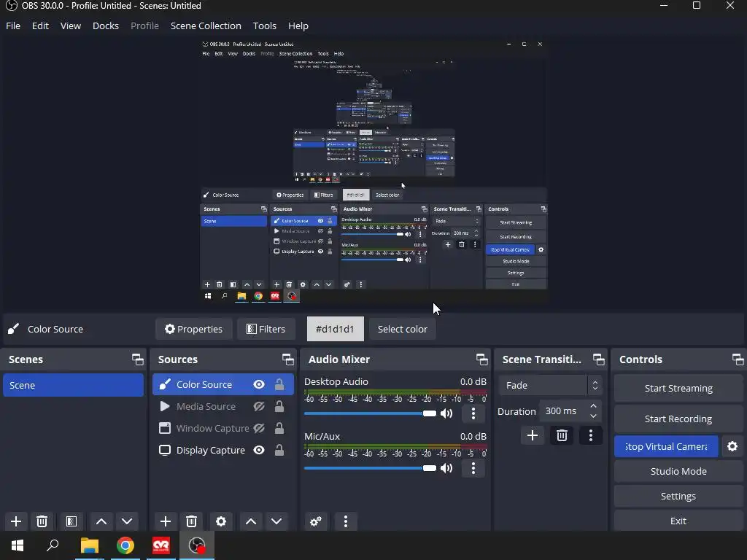Select Display Capture source row
The width and height of the screenshot is (747, 560).
coord(222,450)
